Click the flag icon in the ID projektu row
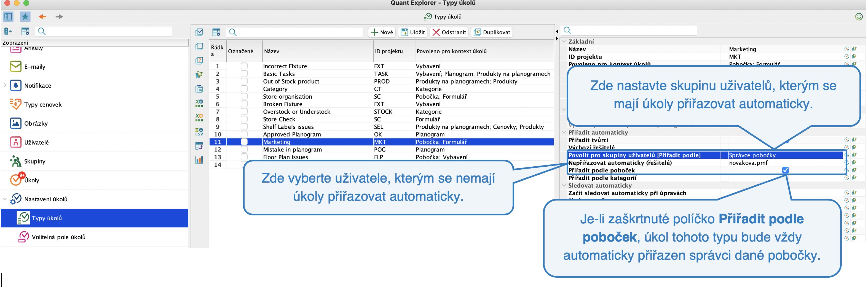Image resolution: width=868 pixels, height=287 pixels. pos(854,56)
